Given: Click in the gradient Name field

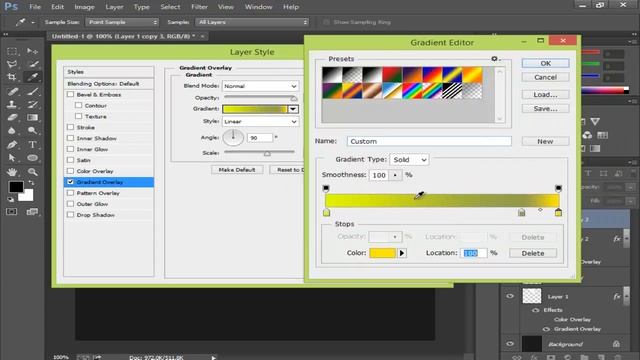Looking at the screenshot, I should [x=429, y=141].
